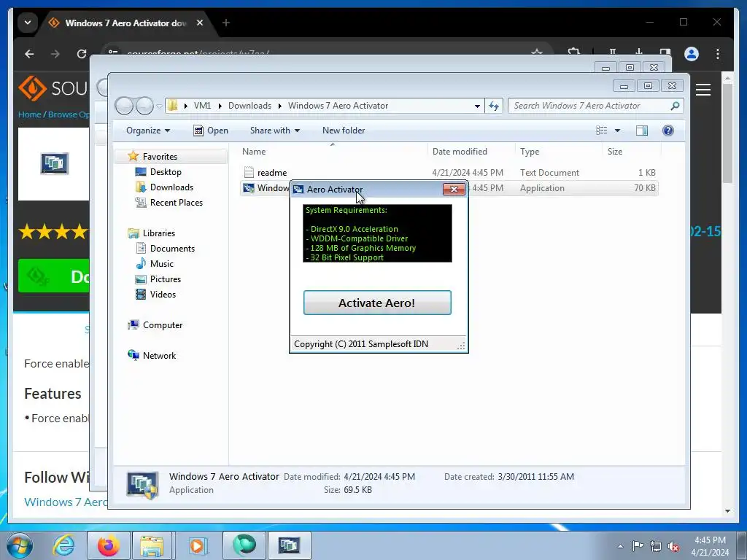Click Open in Explorer toolbar
Image resolution: width=747 pixels, height=560 pixels.
(x=211, y=131)
